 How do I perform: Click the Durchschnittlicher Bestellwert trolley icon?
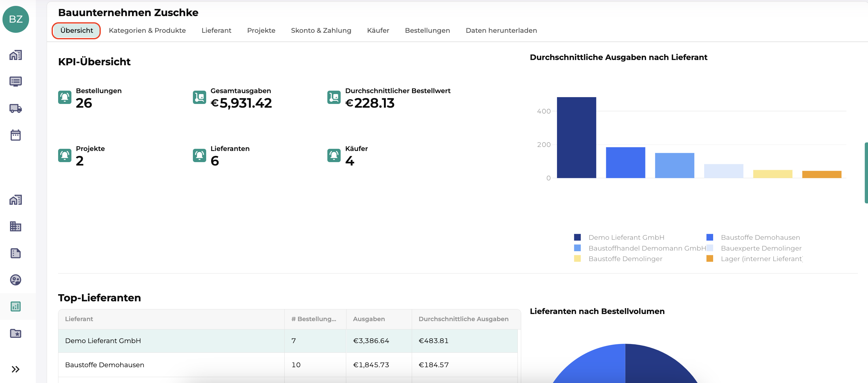[x=334, y=97]
